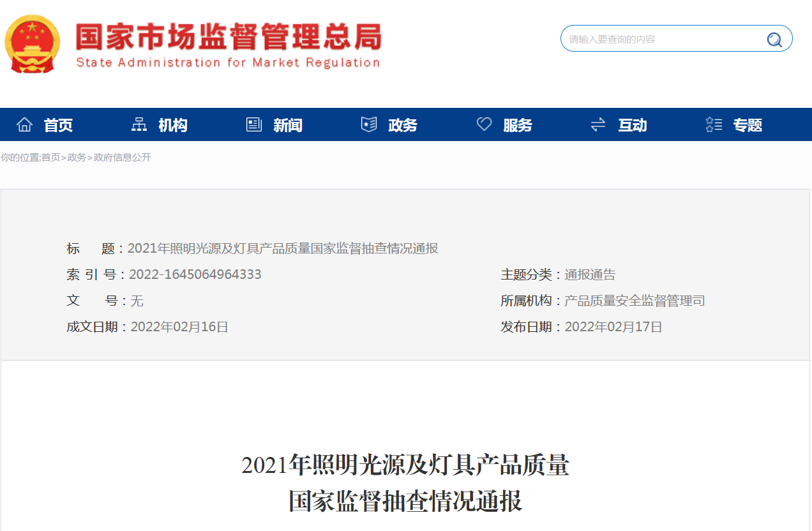Screen dimensions: 812x531
Task: Click the 文号 value 无
Action: pos(137,301)
